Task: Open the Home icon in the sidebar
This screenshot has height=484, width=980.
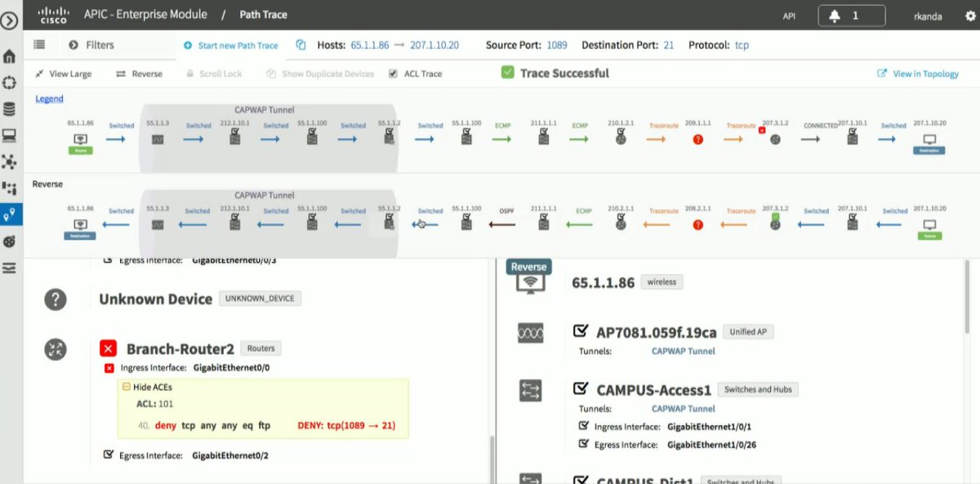Action: tap(10, 56)
